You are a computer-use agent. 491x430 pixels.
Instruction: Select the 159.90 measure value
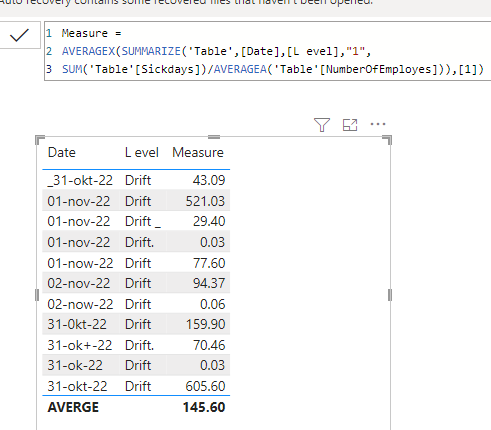pos(205,324)
